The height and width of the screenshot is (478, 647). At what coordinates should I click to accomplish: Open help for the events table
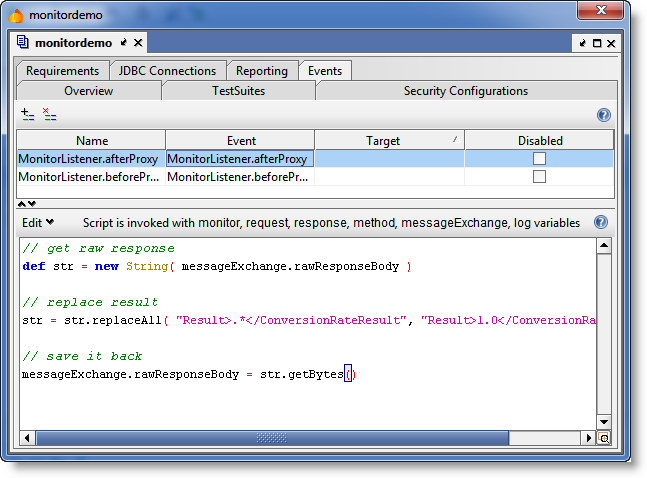[604, 115]
